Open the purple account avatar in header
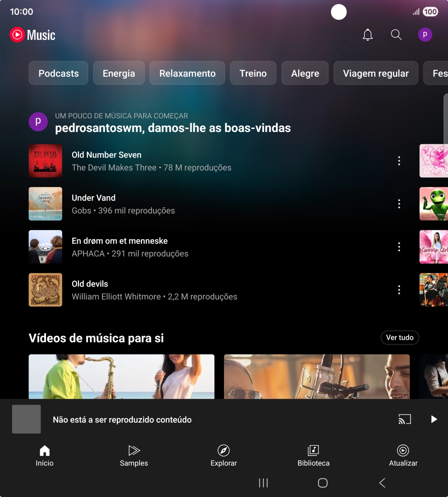 tap(425, 35)
